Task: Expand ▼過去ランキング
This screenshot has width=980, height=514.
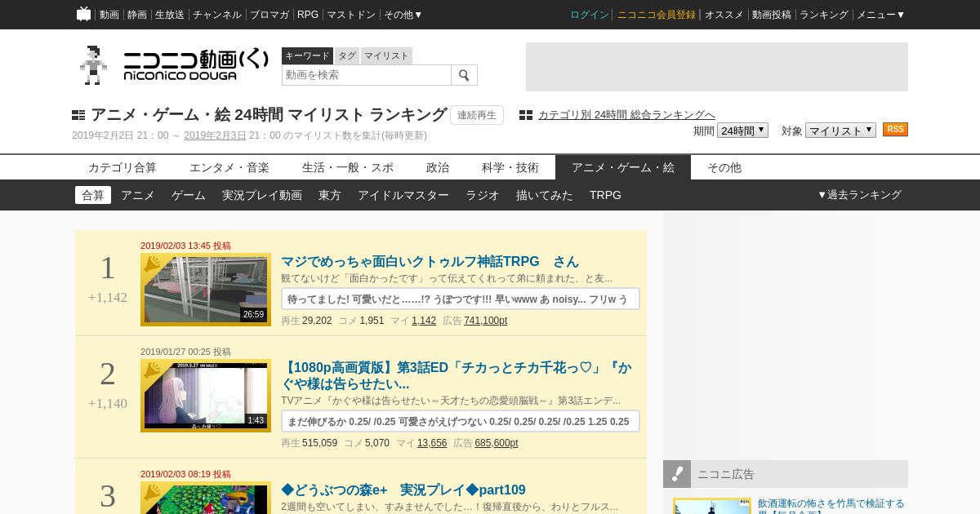Action: [859, 195]
